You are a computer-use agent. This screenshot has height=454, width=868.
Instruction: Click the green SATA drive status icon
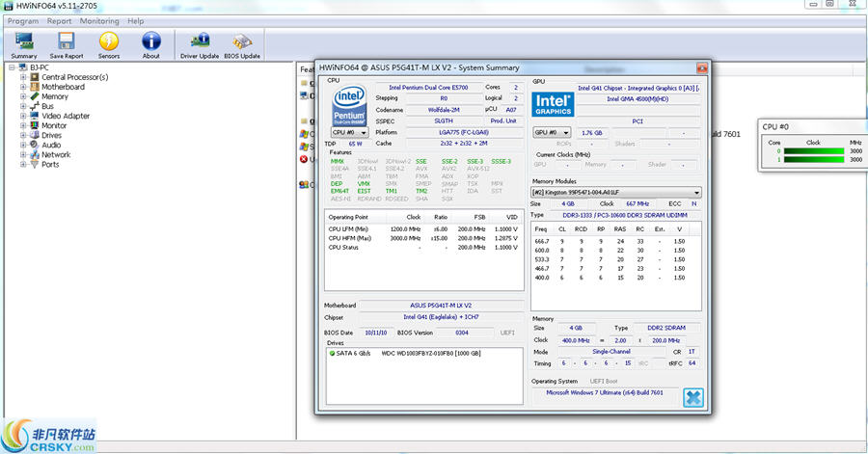tap(332, 354)
